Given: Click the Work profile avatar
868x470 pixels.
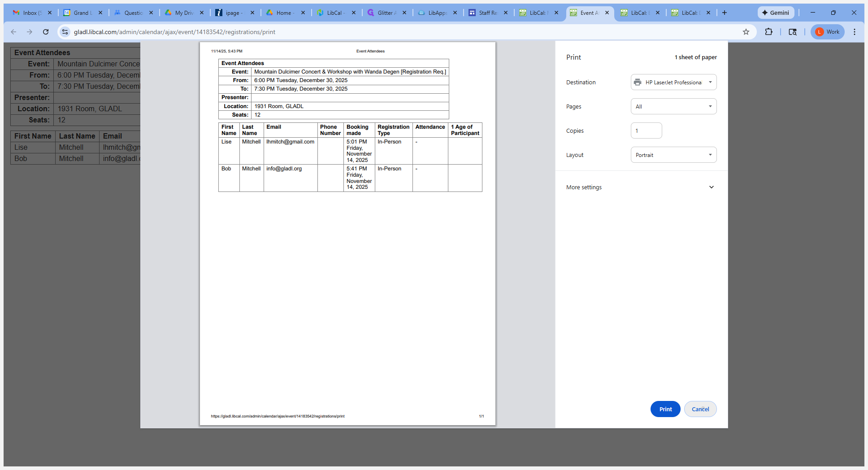Looking at the screenshot, I should tap(828, 32).
